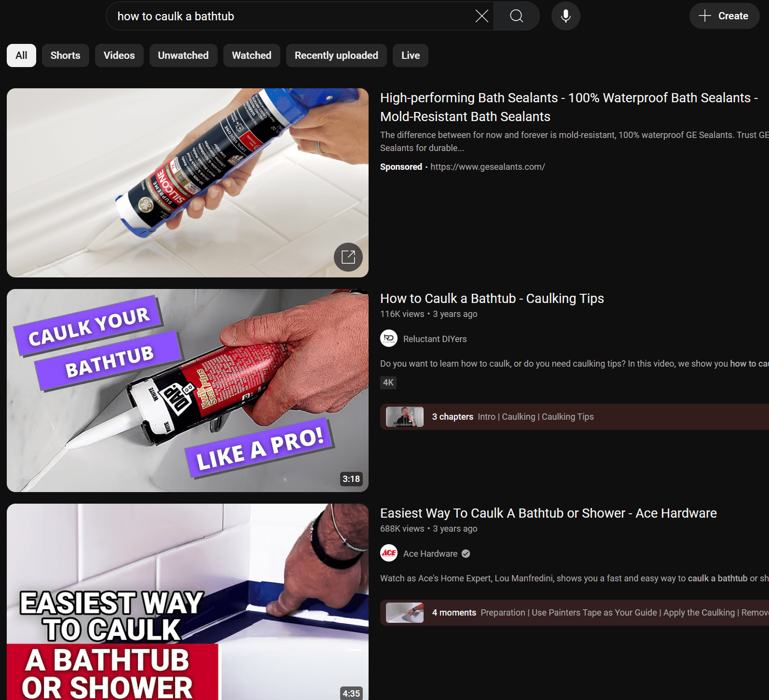Go to the Ace Hardware channel name

tap(430, 554)
